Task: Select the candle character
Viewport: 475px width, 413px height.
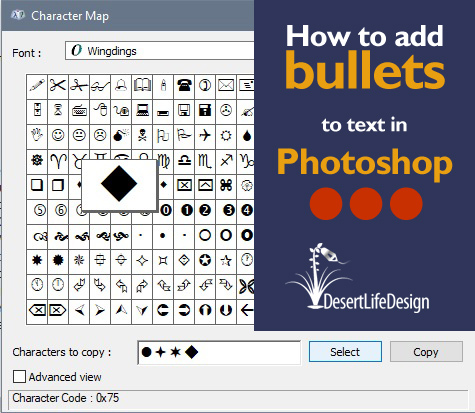Action: (x=163, y=86)
